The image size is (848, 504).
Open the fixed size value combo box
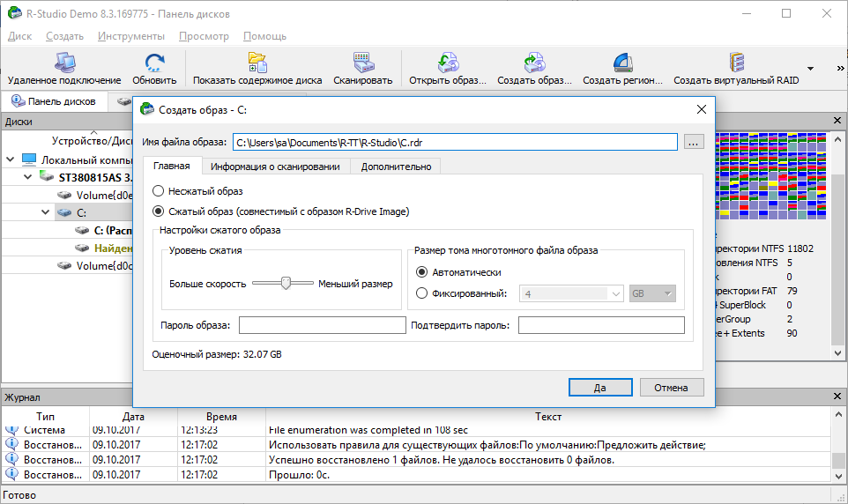click(x=571, y=293)
